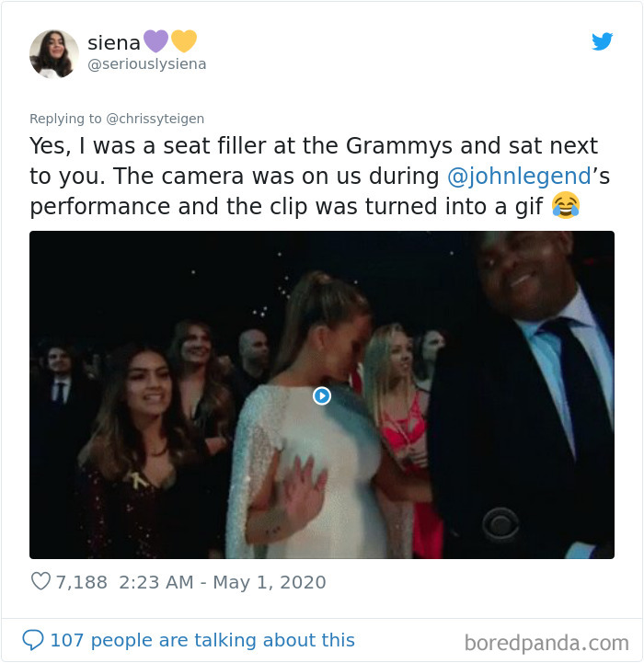Click the boredpanda.com watermark
Viewport: 644px width, 663px height.
(546, 641)
